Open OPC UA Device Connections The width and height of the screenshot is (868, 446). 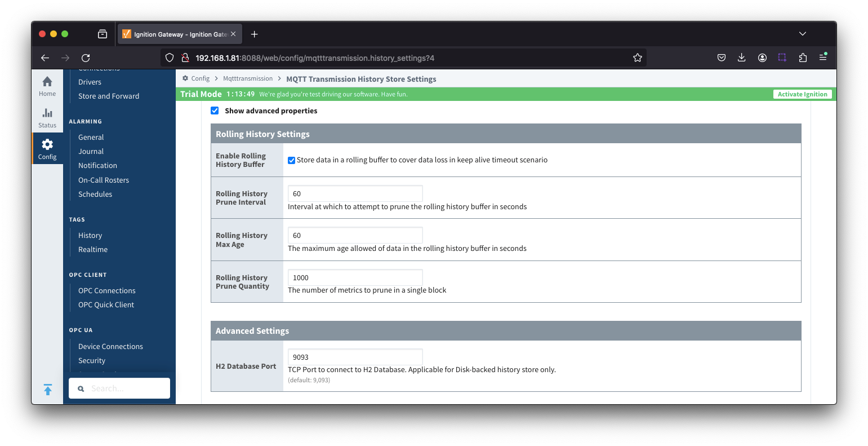click(x=110, y=346)
